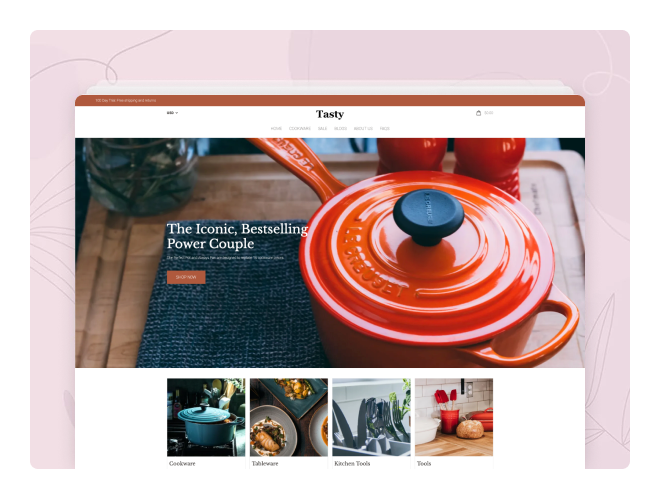The height and width of the screenshot is (499, 660).
Task: Open the Kitchen Tools category image
Action: pos(371,417)
